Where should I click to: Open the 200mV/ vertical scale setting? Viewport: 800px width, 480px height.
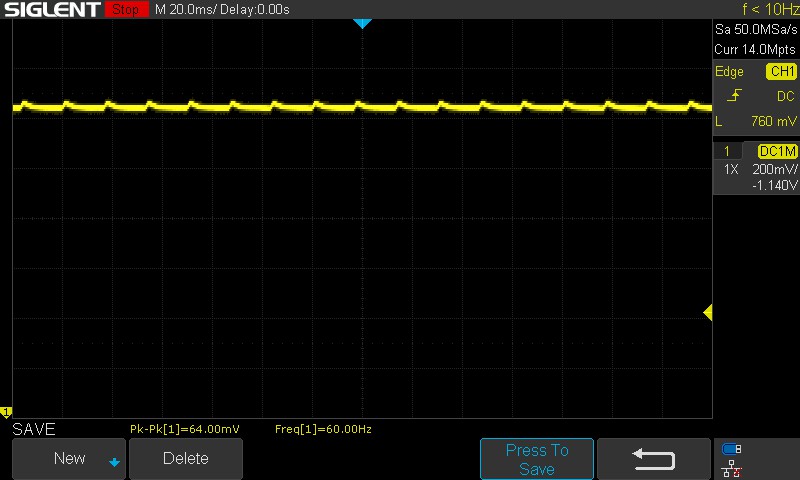(x=774, y=170)
